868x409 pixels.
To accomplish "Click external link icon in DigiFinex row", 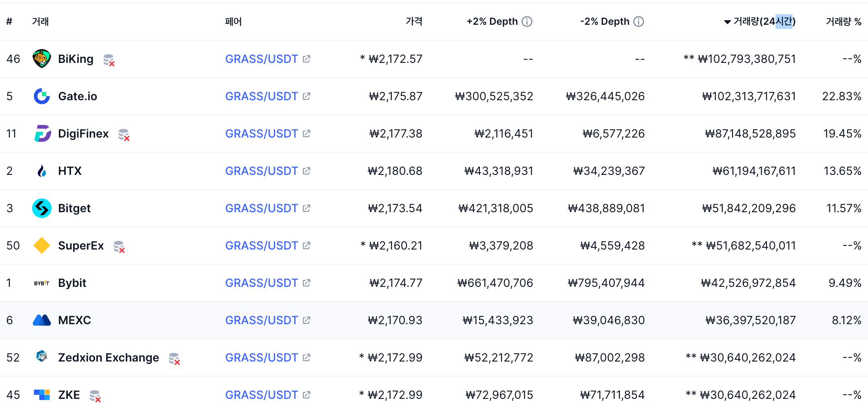I will click(307, 133).
